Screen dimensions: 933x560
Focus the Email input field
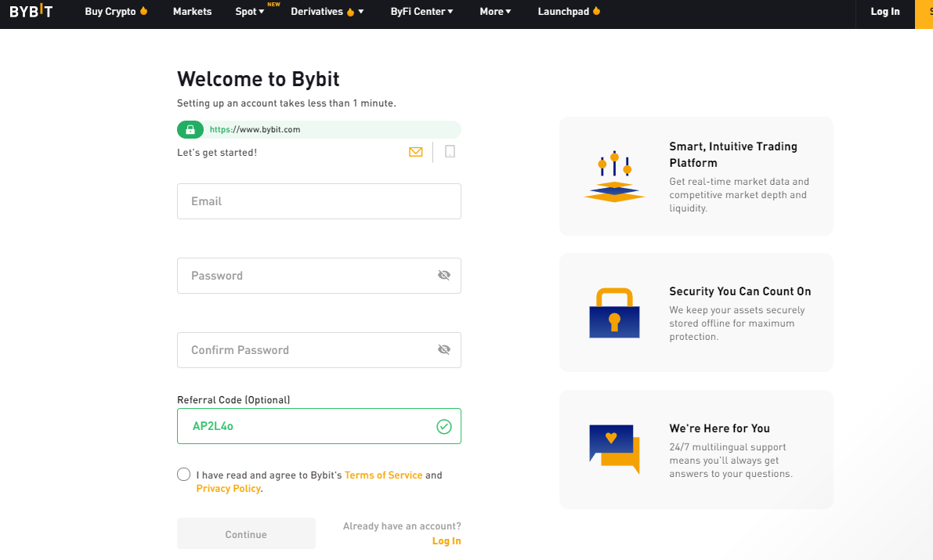click(x=319, y=201)
